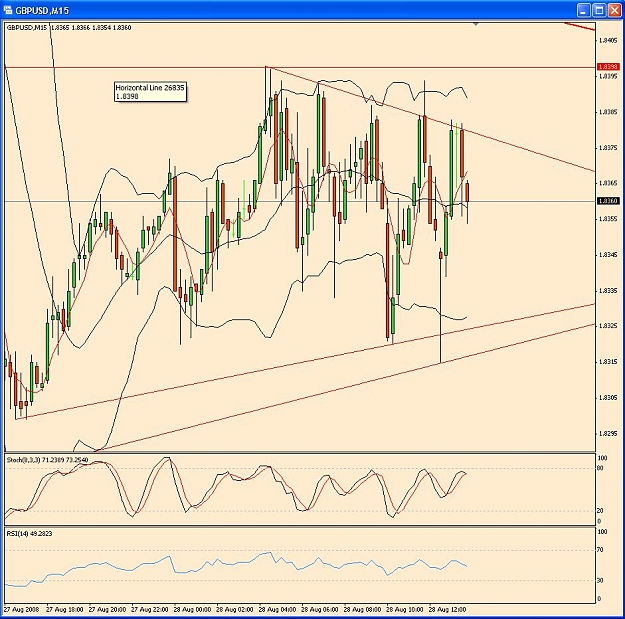
Task: Click the 1.8375 price axis value
Action: [x=608, y=148]
